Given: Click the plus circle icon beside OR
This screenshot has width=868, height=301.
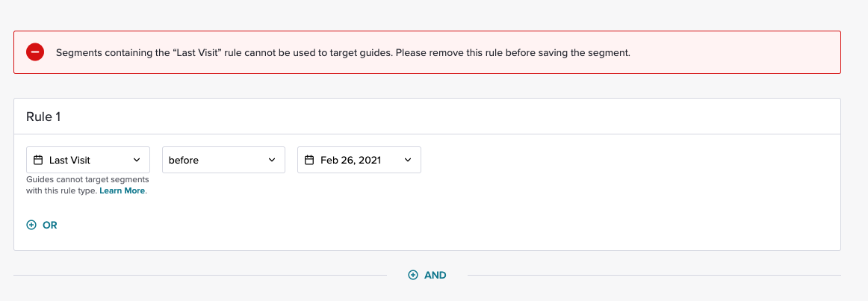Looking at the screenshot, I should point(31,226).
